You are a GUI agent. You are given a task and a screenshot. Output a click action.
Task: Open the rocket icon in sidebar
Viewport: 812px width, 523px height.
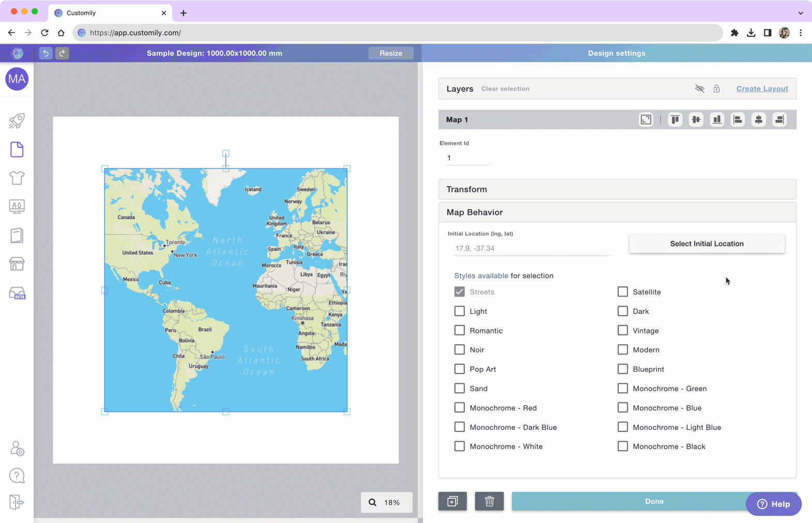(x=17, y=121)
